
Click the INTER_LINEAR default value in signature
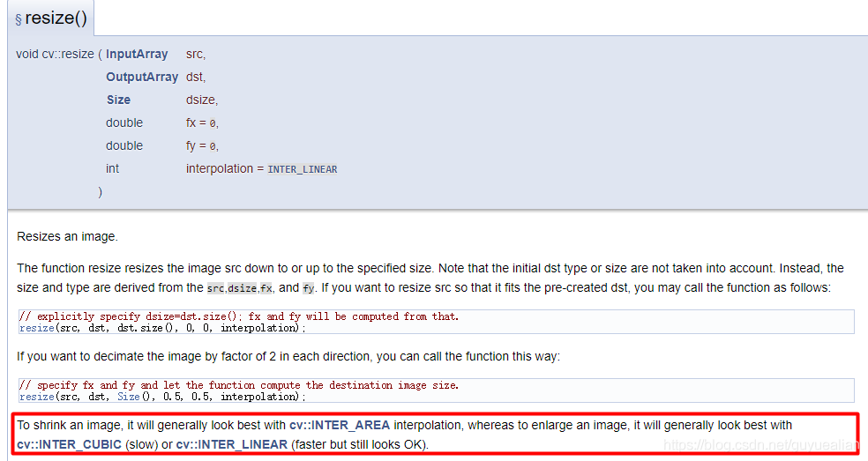click(x=302, y=169)
